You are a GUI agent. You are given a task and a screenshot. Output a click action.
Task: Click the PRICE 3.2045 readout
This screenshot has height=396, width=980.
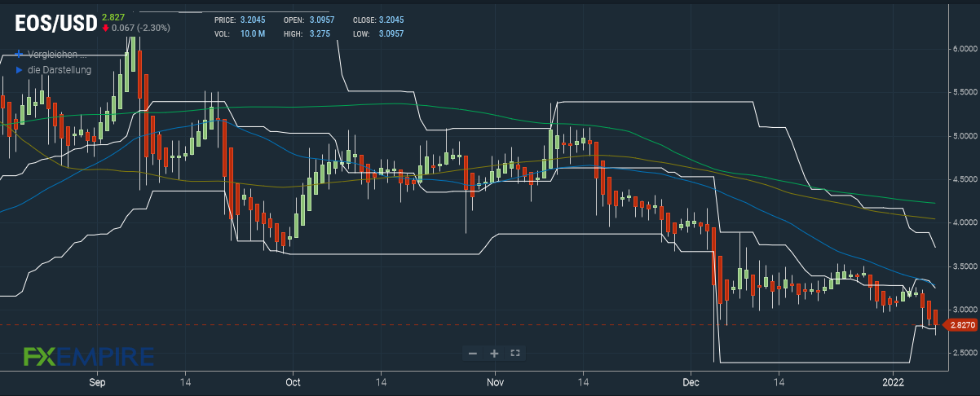(x=240, y=19)
